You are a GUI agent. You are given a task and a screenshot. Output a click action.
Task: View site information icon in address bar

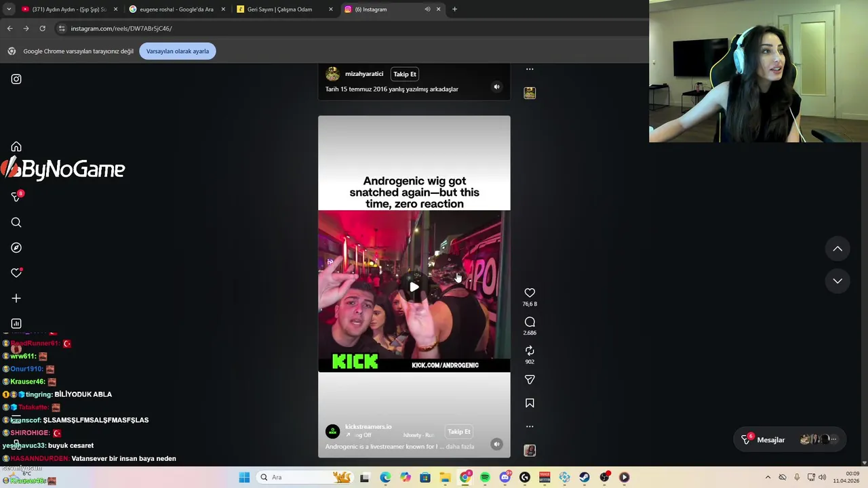click(62, 28)
